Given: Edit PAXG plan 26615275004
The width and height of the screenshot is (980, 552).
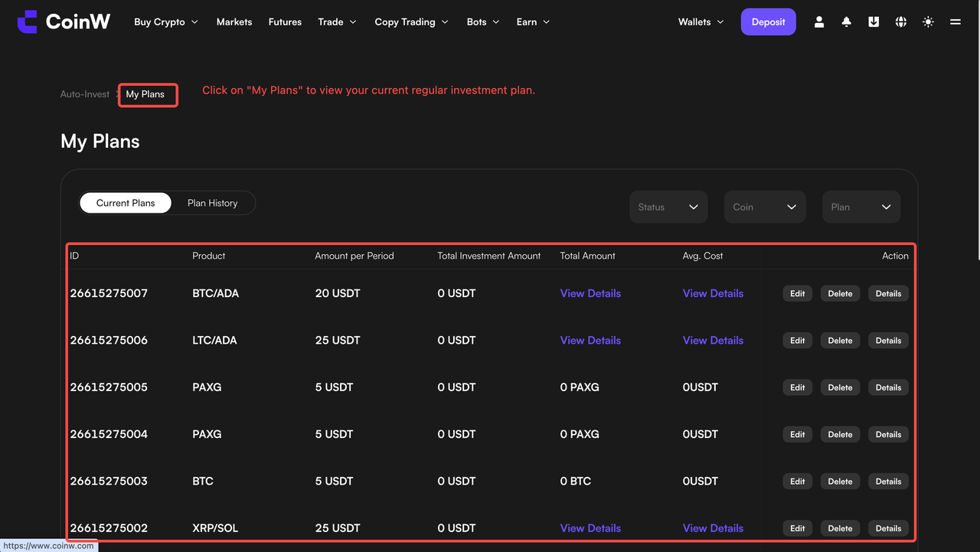Looking at the screenshot, I should [798, 434].
